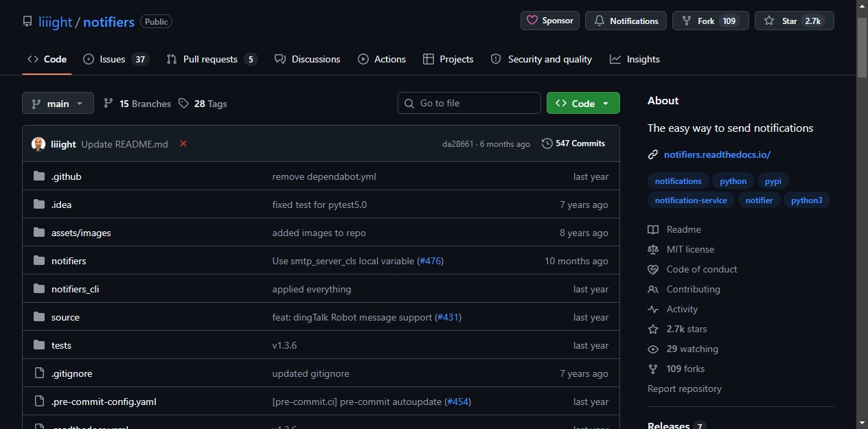Click the stars icon beside 2.7k stars
Screen dimensions: 868x429
(x=653, y=329)
